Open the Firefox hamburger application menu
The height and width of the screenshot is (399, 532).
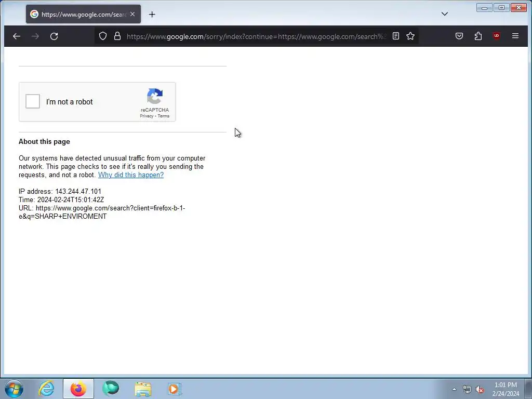coord(515,36)
